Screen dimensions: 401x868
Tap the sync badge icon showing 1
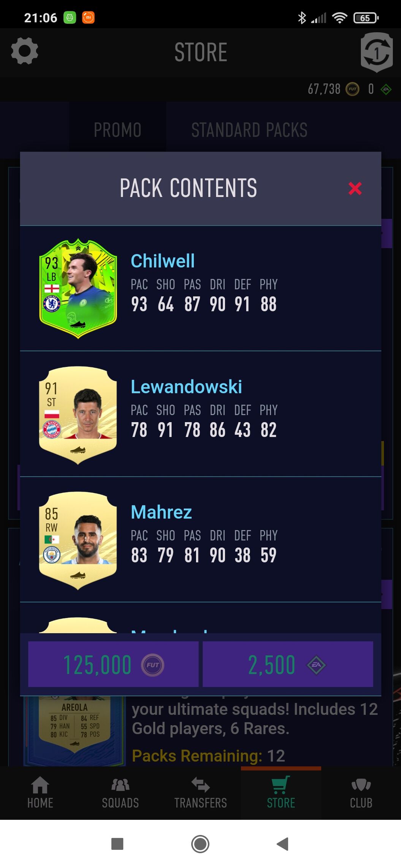coord(376,52)
